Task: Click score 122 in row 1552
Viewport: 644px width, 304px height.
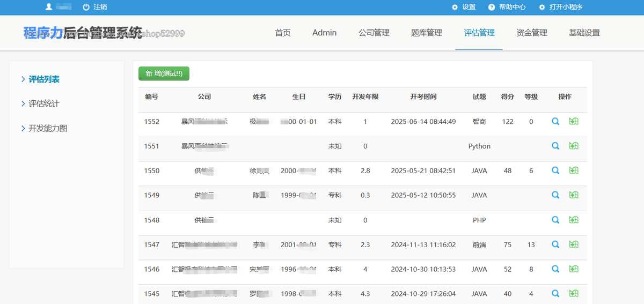Action: 508,122
